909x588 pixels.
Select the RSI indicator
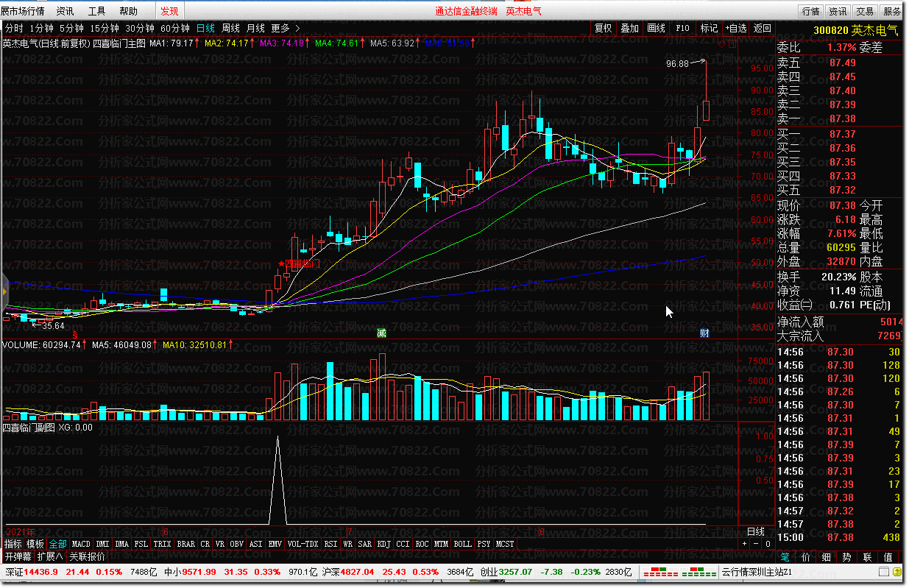(331, 544)
